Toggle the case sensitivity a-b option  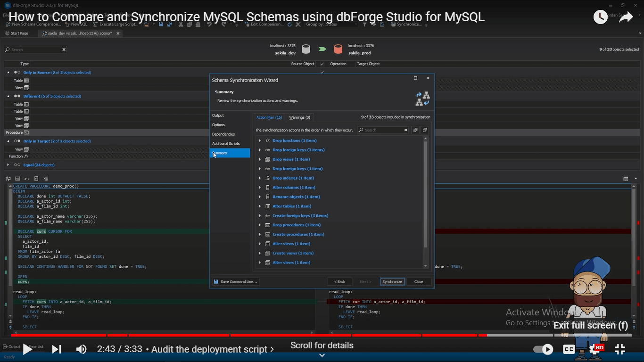pyautogui.click(x=26, y=179)
